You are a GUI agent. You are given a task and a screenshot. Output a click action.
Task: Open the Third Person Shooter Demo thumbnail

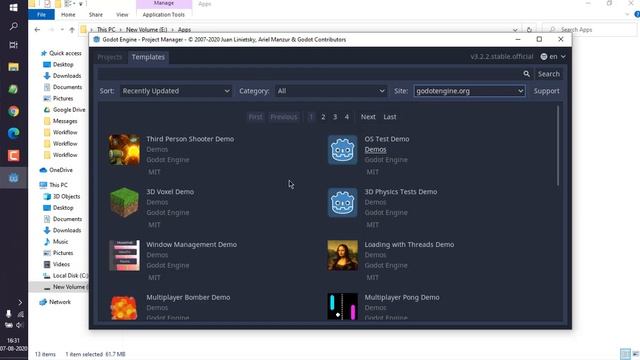tap(124, 150)
